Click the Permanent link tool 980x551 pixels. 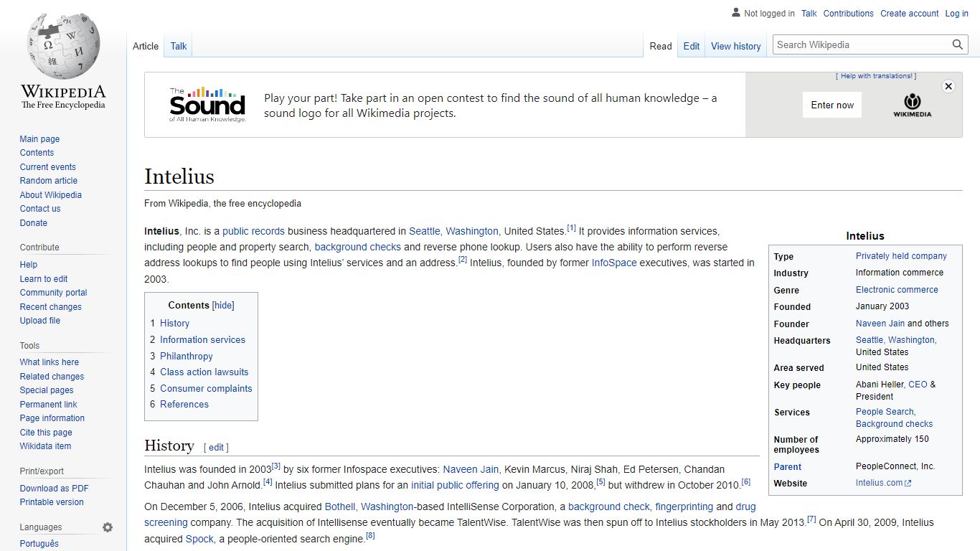point(48,405)
